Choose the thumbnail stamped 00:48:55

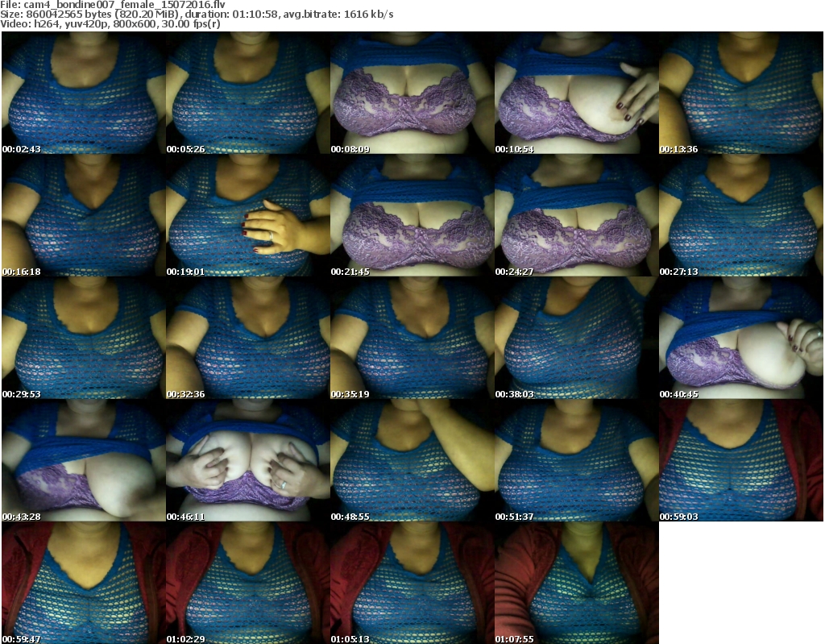pyautogui.click(x=412, y=461)
